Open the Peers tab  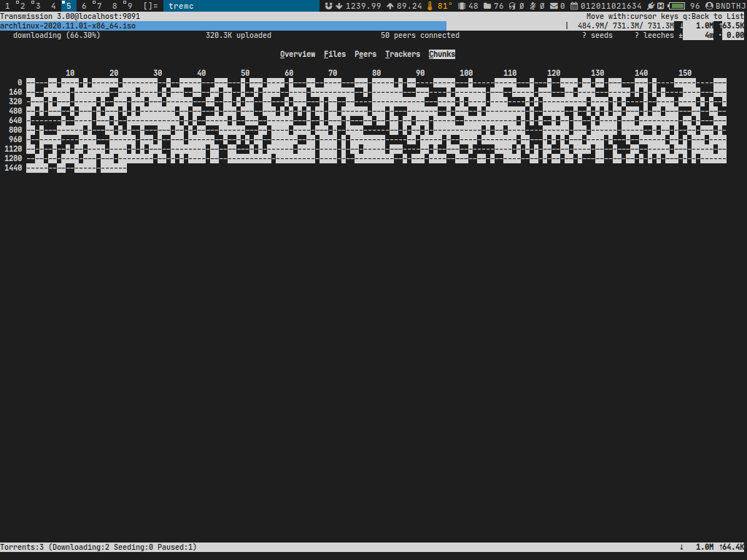(365, 55)
